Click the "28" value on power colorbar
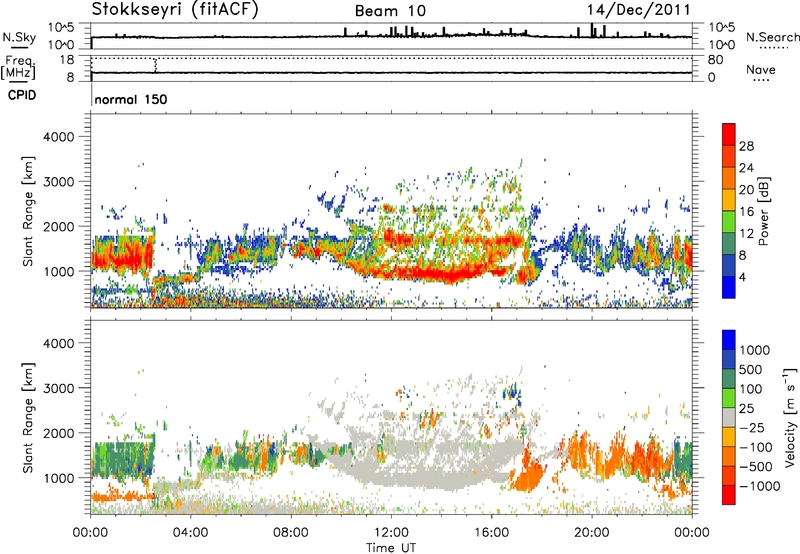800x554 pixels. pos(746,146)
